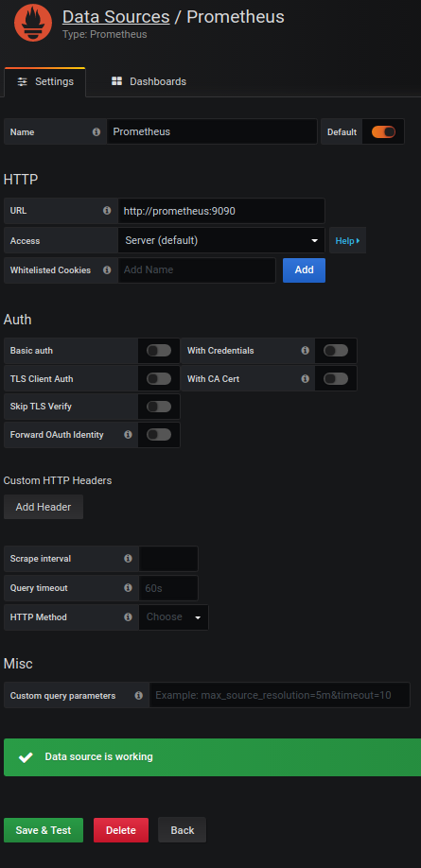
Task: Click the With CA Cert info icon
Action: click(305, 378)
